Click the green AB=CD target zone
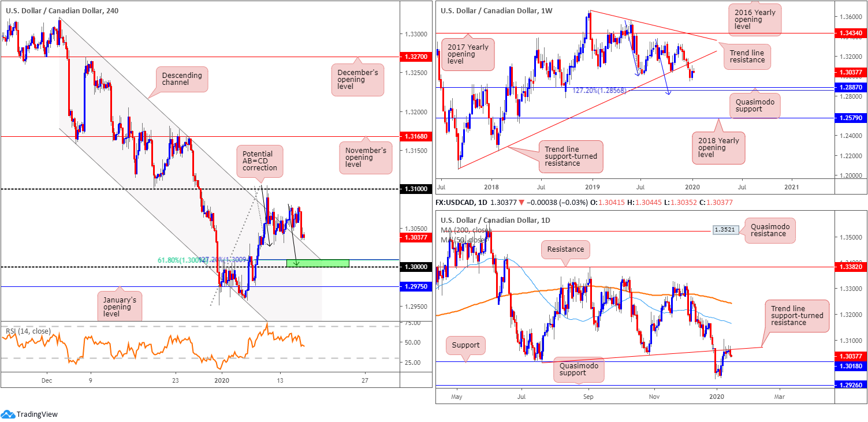This screenshot has height=422, width=868. pyautogui.click(x=318, y=263)
